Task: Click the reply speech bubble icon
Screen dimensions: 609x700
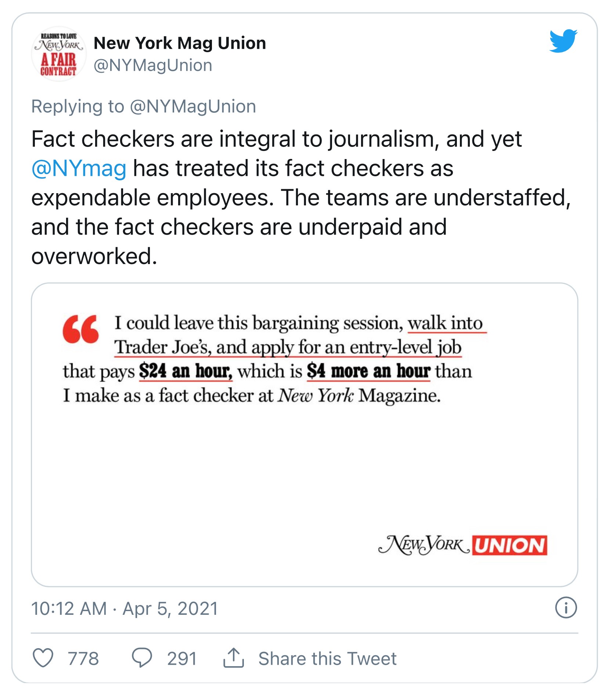Action: tap(142, 658)
